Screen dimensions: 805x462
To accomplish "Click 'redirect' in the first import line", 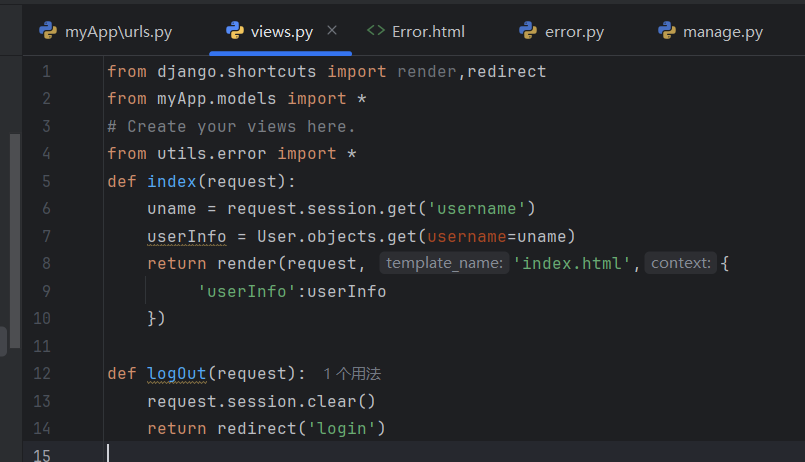I will coord(507,71).
